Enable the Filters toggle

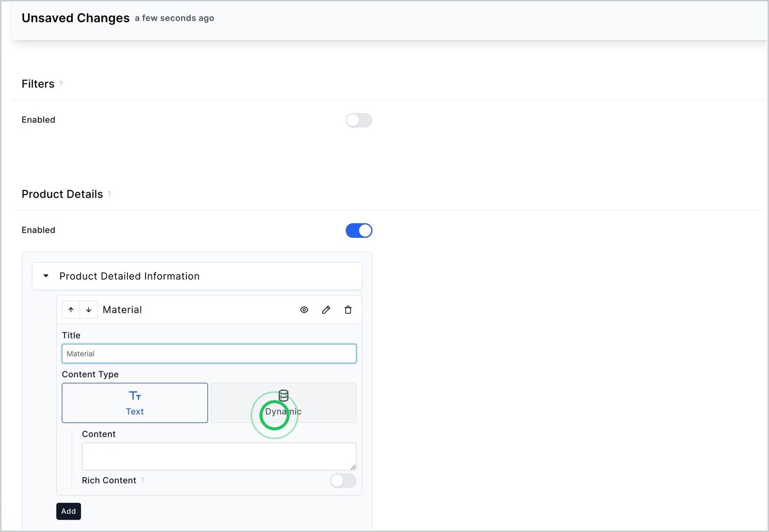tap(359, 120)
